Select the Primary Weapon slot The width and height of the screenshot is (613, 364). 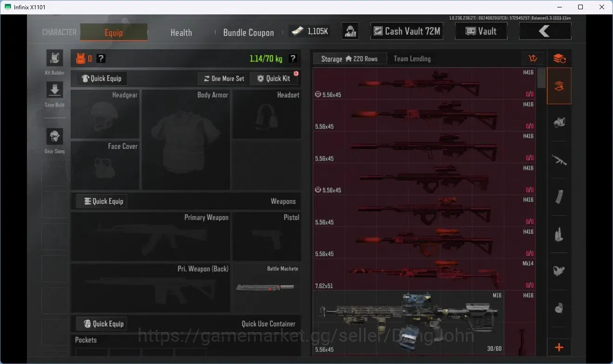click(151, 236)
